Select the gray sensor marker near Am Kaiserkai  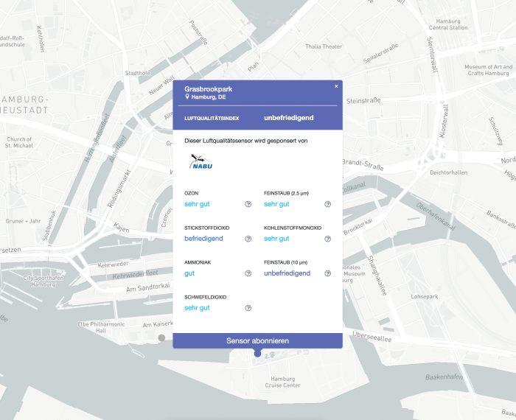point(161,337)
